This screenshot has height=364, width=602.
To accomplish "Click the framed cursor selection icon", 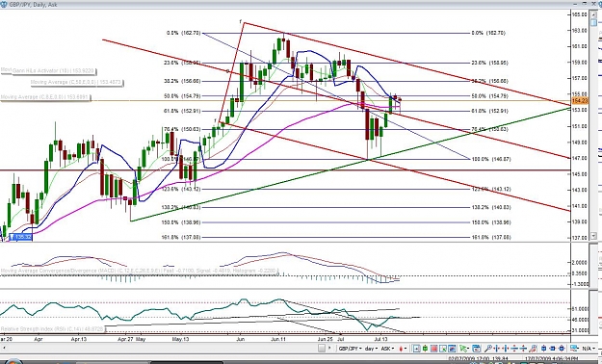I will (x=443, y=349).
